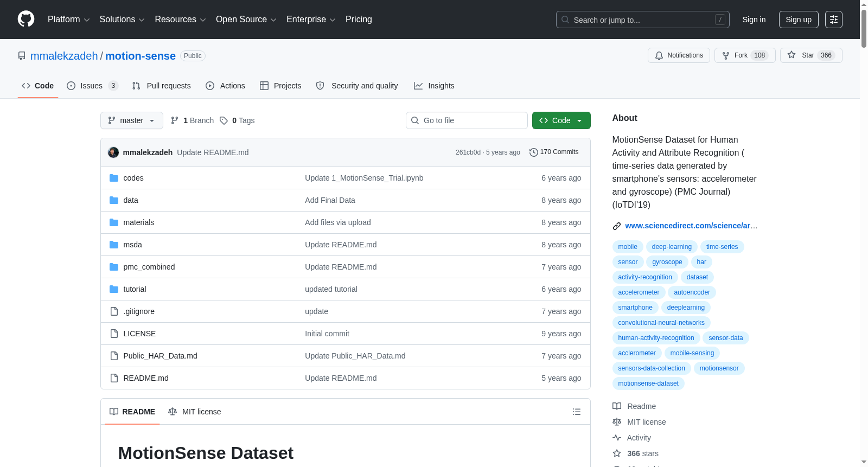Click the README outline list icon
Image resolution: width=868 pixels, height=467 pixels.
[x=577, y=412]
